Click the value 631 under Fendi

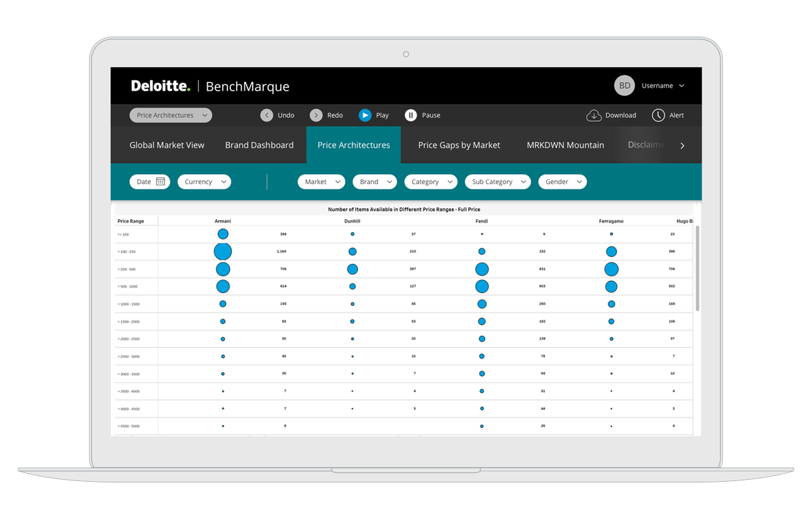click(542, 269)
